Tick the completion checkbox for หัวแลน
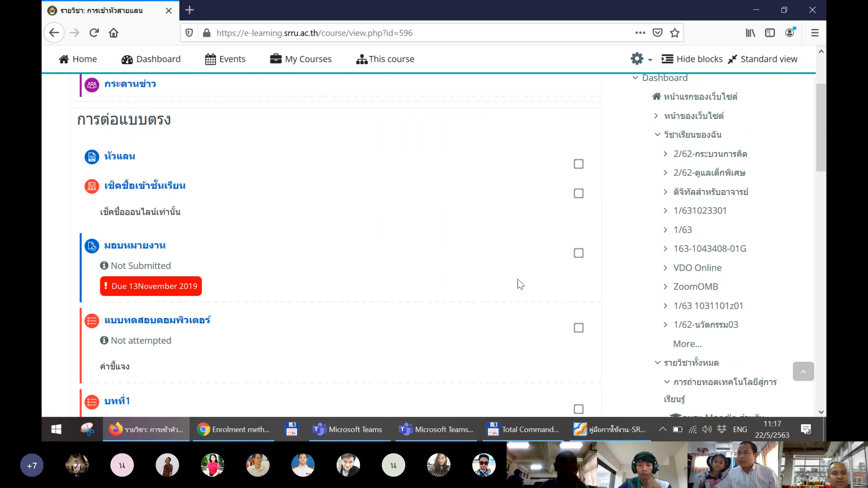This screenshot has height=488, width=868. pos(579,164)
